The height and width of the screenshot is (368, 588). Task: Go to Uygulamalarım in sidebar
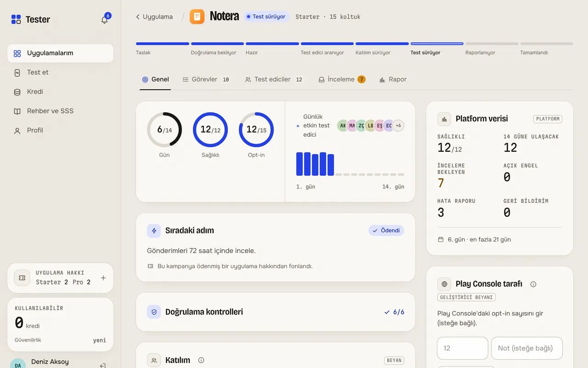coord(60,53)
